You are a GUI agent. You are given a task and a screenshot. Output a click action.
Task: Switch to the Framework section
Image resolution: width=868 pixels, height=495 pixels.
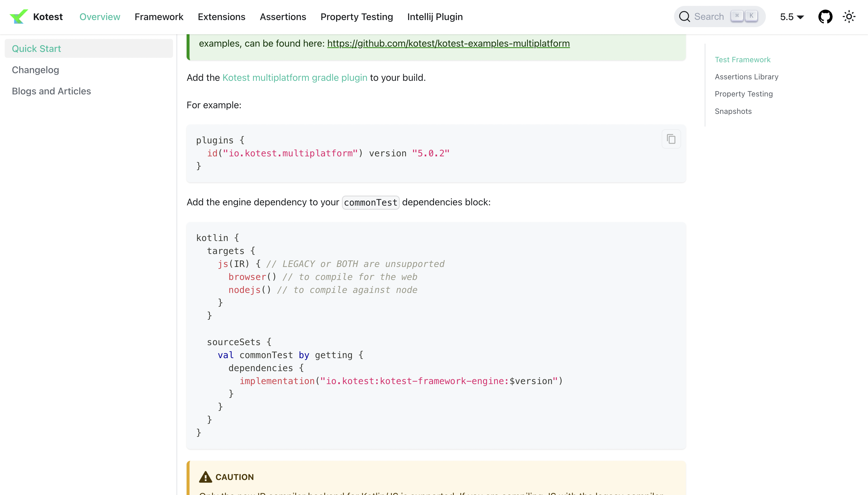pyautogui.click(x=159, y=17)
